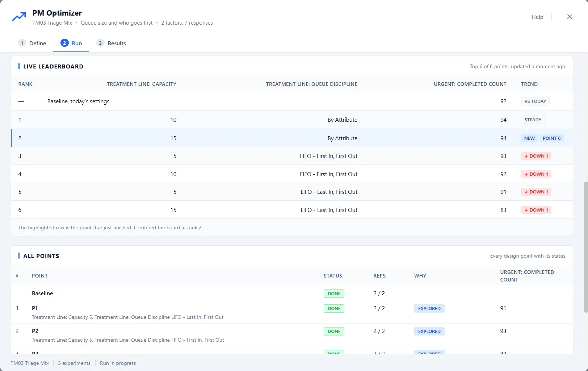This screenshot has width=588, height=371.
Task: Click Baseline in the All Points table
Action: click(x=42, y=293)
